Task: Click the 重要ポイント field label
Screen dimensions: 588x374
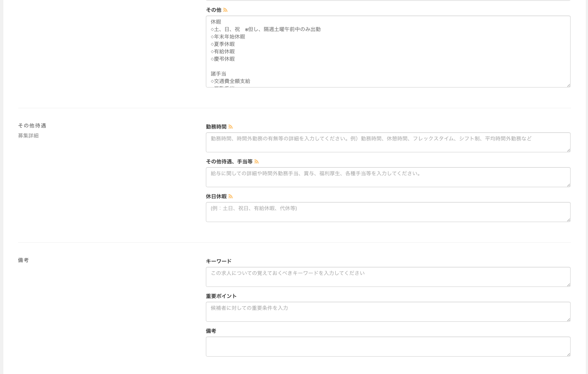Action: click(x=221, y=296)
